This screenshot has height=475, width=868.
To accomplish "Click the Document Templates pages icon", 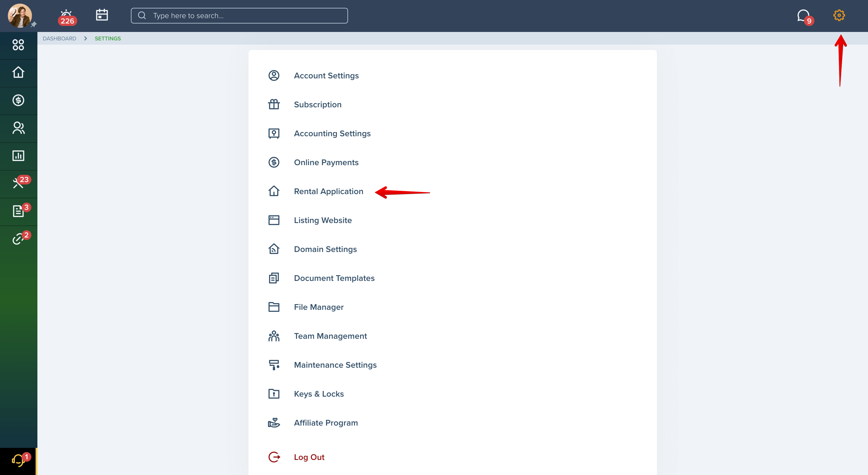I will 274,278.
